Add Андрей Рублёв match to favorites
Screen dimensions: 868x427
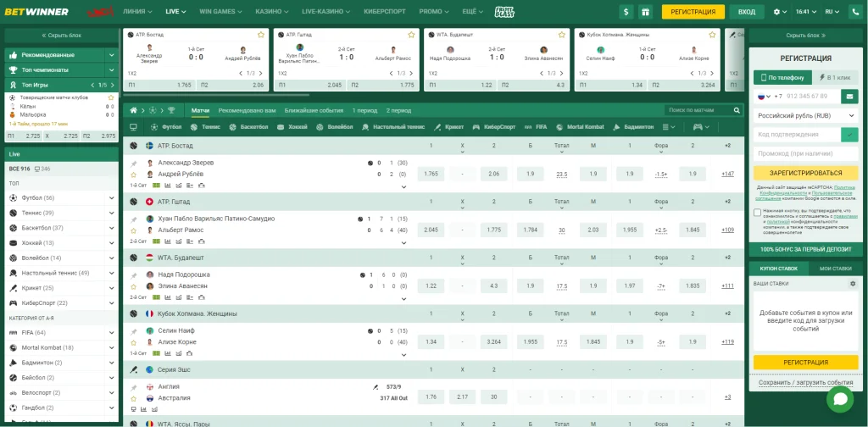133,175
